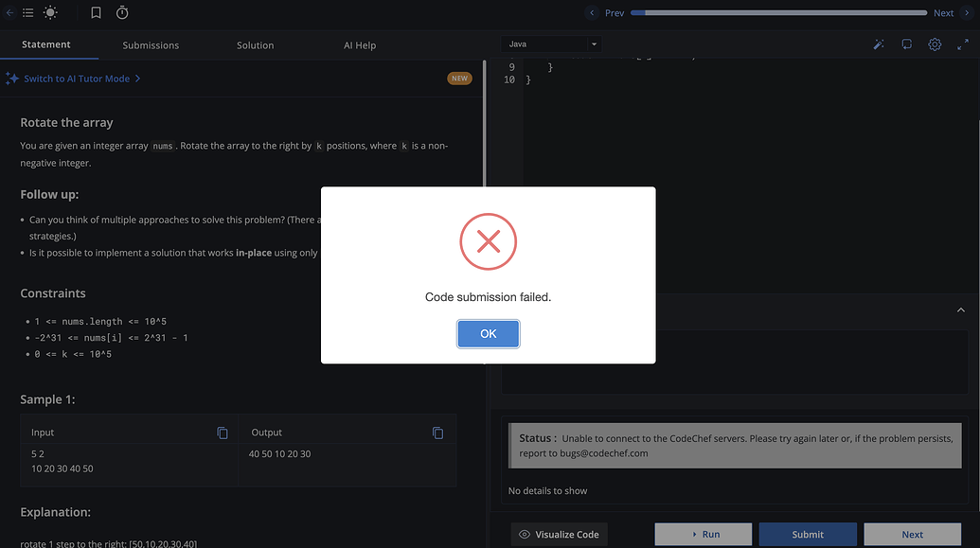Screen dimensions: 980x548
Task: Format code using the magic wand icon
Action: click(x=879, y=44)
